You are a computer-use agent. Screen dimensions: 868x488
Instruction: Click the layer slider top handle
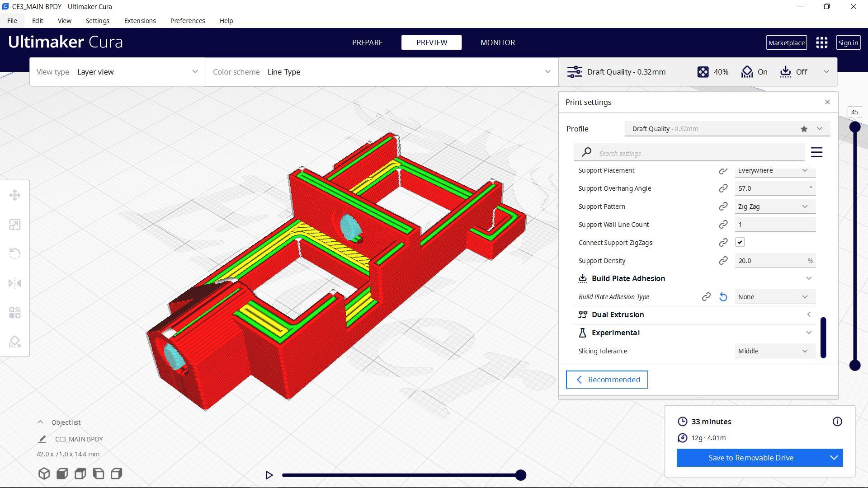[854, 127]
